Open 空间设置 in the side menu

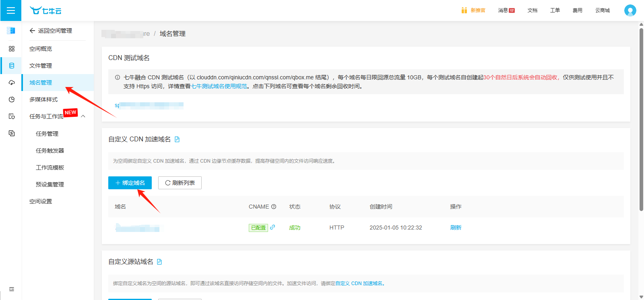click(41, 201)
